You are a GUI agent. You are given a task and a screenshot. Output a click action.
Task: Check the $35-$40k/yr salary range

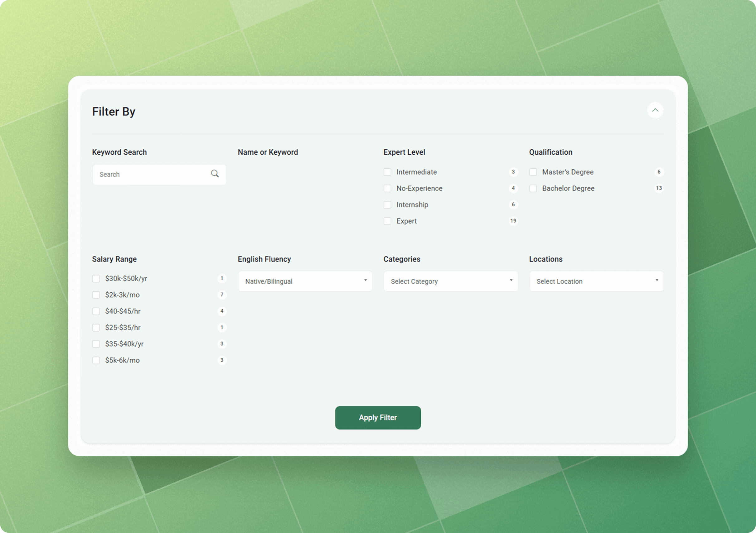96,344
